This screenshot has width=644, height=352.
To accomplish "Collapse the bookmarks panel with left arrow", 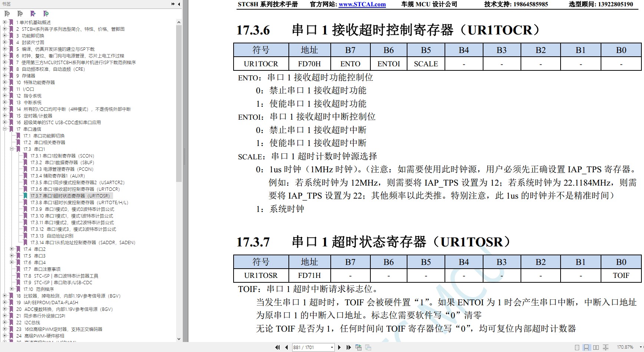I will tap(179, 4).
